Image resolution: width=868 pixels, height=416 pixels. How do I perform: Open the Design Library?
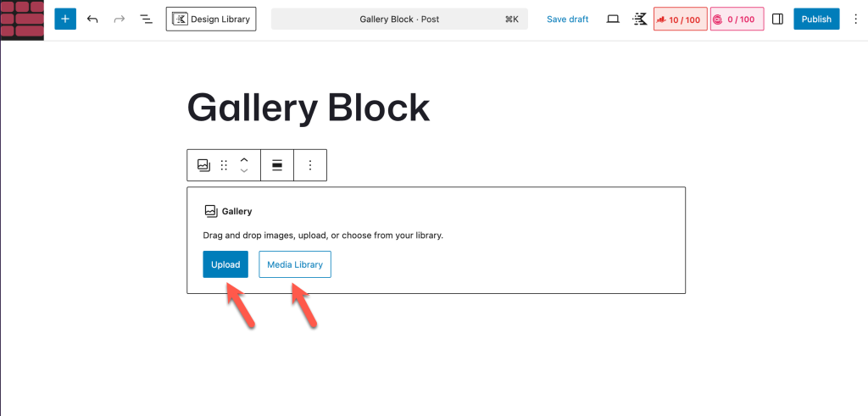tap(211, 19)
